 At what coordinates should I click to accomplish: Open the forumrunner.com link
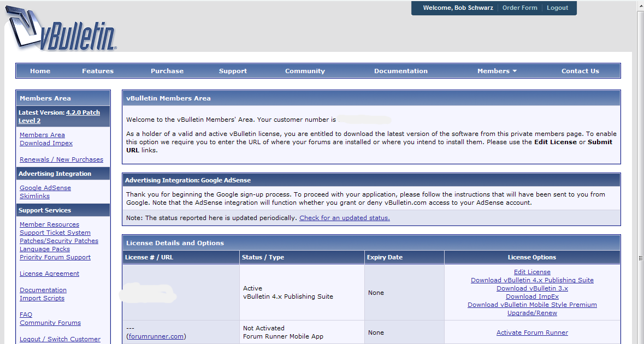(156, 336)
